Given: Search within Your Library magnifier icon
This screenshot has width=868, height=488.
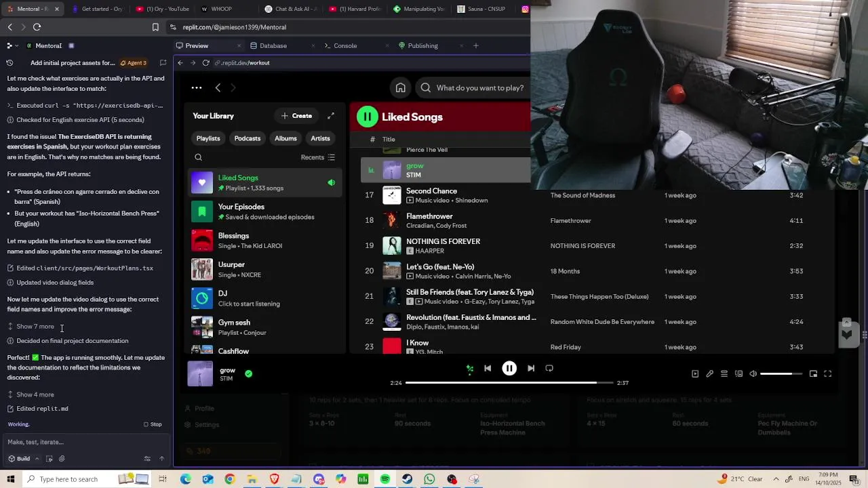Looking at the screenshot, I should 198,157.
